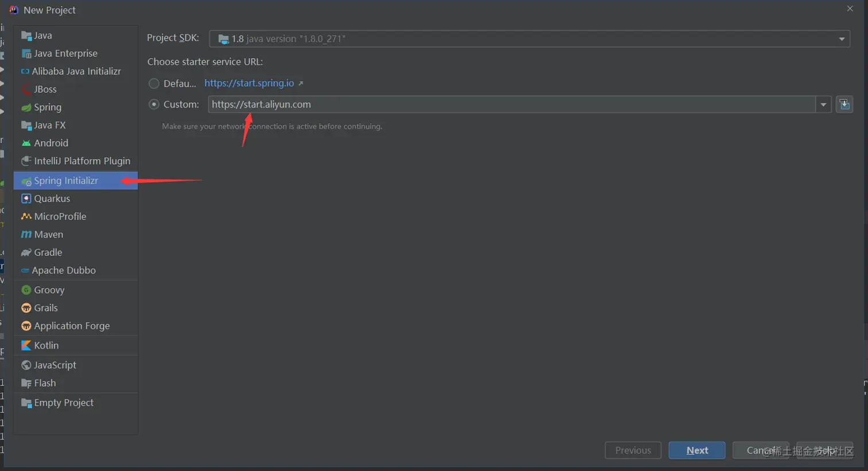The height and width of the screenshot is (471, 868).
Task: Select the Android label
Action: pos(51,143)
